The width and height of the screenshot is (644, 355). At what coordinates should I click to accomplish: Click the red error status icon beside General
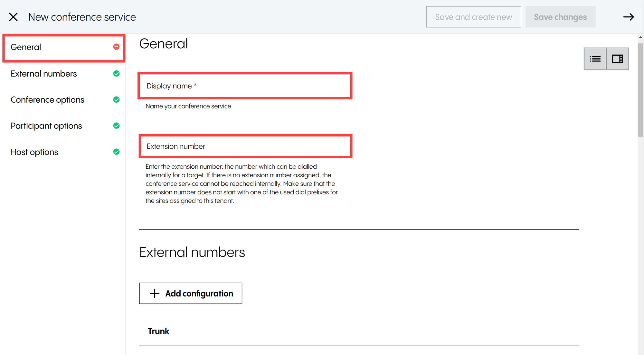[x=116, y=47]
